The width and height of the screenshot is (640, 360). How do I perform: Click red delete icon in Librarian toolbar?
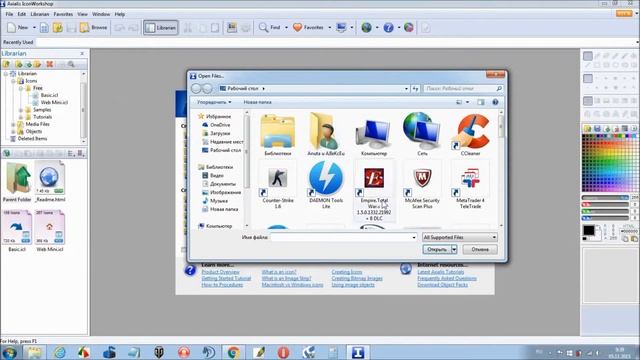(x=50, y=64)
